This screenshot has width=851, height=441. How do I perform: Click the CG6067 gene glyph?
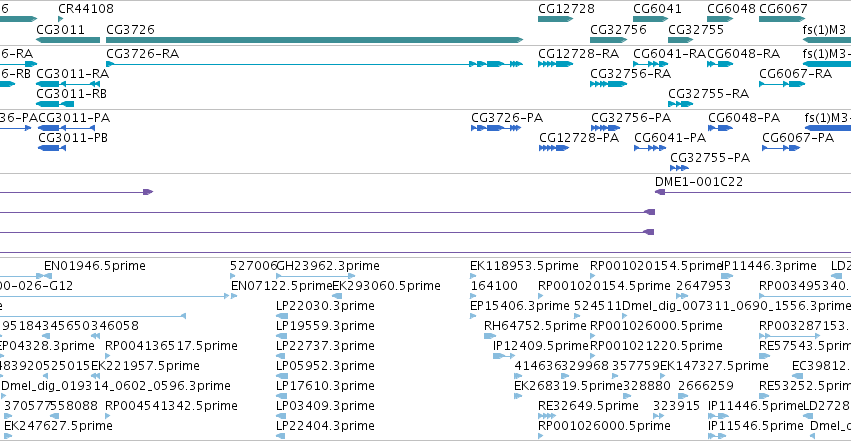782,19
